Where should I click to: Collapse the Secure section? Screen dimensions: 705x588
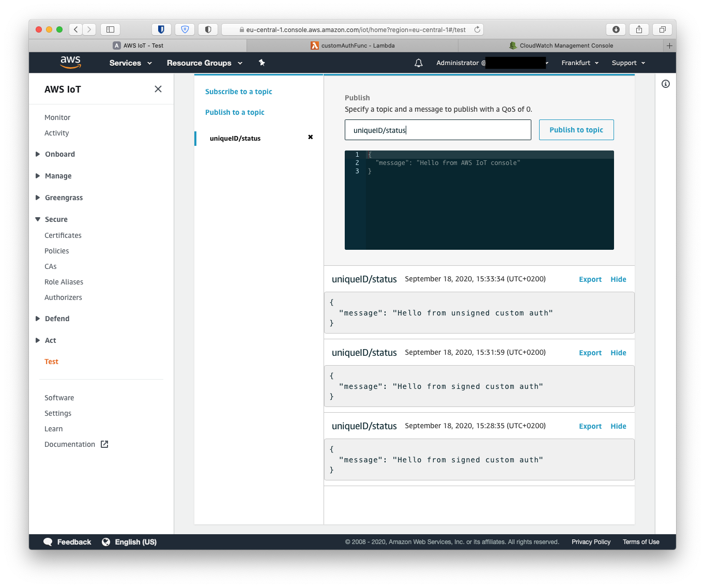(x=52, y=219)
